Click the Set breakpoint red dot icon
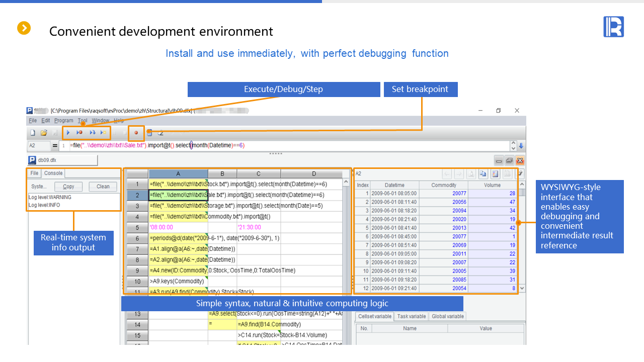Viewport: 644px width, 362px height. 136,133
